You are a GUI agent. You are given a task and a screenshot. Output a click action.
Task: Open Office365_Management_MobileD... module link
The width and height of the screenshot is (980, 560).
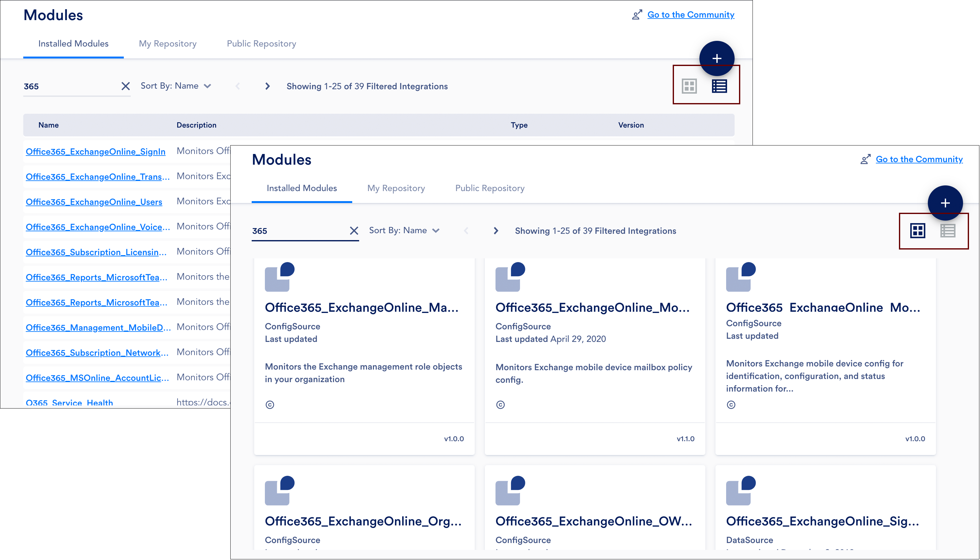click(98, 327)
